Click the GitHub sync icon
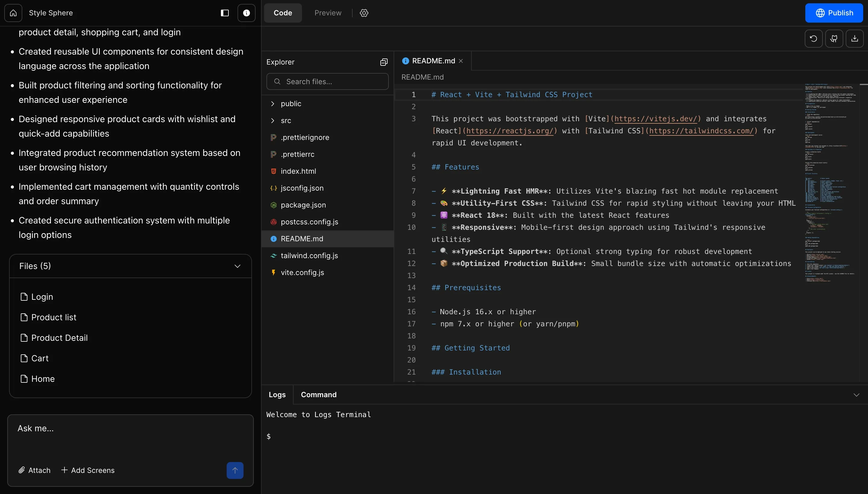The image size is (868, 494). [x=834, y=39]
